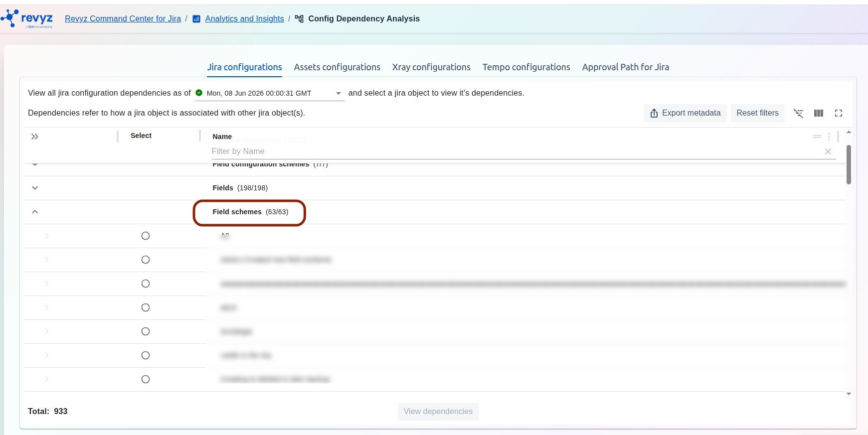This screenshot has width=868, height=435.
Task: Click the Select column header
Action: coord(141,136)
